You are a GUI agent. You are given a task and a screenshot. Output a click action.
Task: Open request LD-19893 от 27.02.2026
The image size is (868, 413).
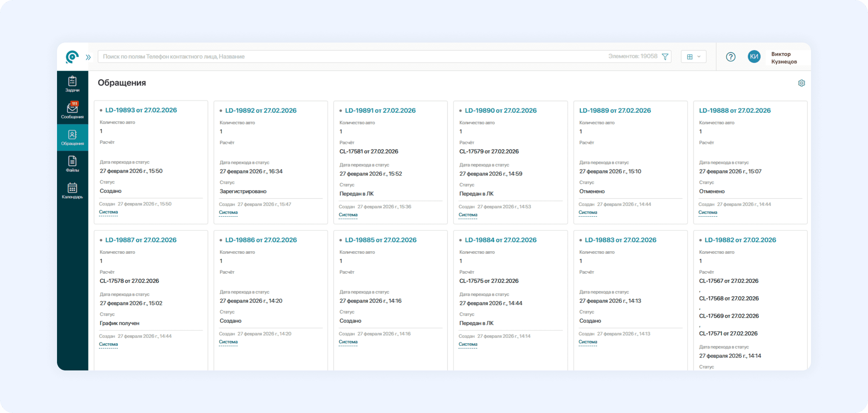pyautogui.click(x=141, y=110)
